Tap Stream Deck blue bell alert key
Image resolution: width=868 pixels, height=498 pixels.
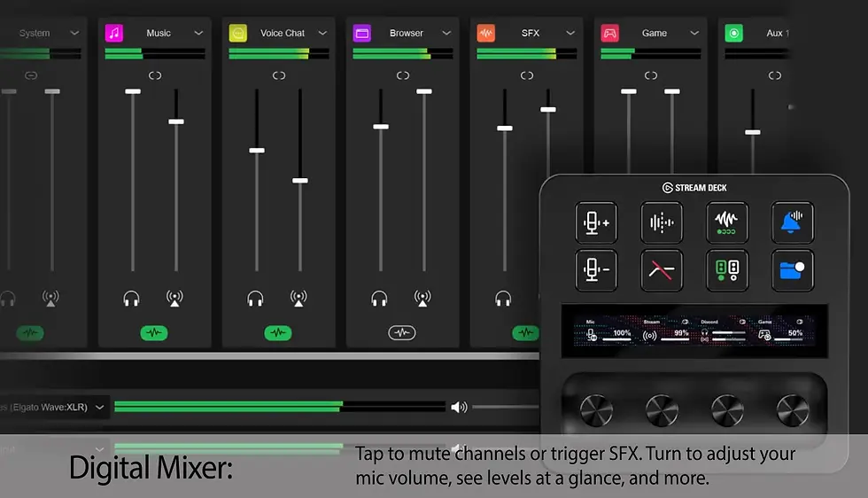(x=793, y=222)
